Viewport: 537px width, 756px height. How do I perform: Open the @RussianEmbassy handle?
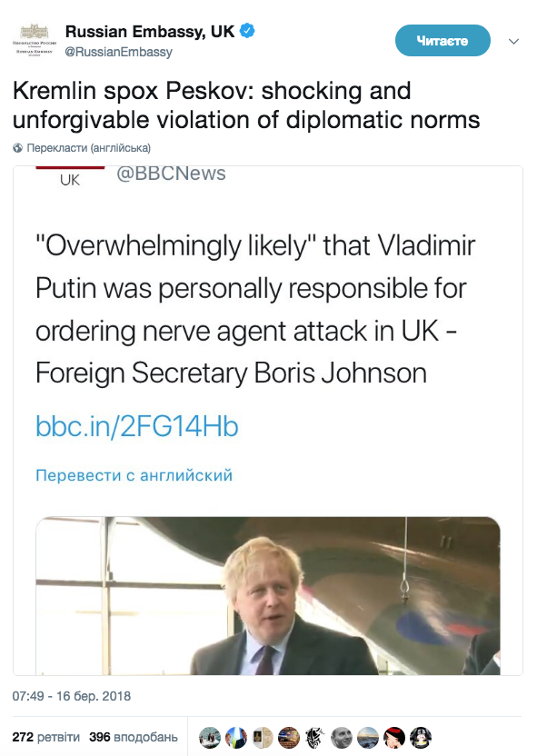tap(119, 52)
